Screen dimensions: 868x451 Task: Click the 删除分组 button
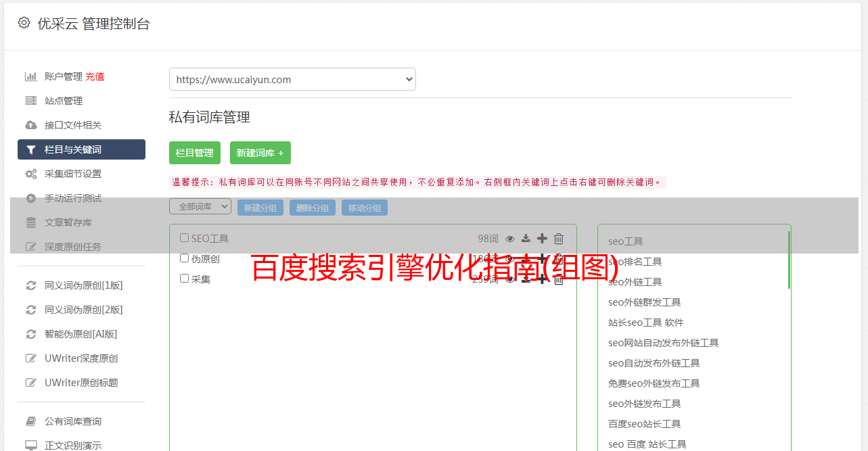pos(313,208)
